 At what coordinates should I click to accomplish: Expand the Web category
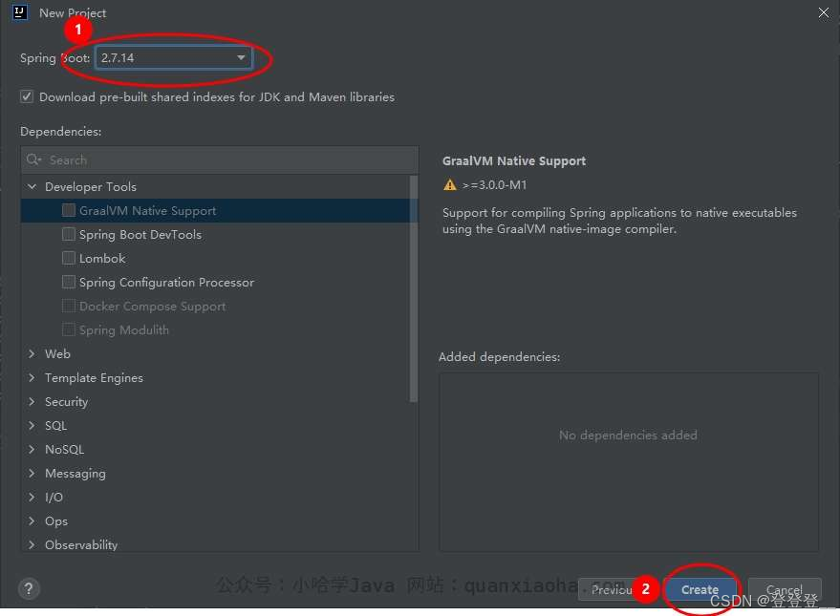(32, 353)
